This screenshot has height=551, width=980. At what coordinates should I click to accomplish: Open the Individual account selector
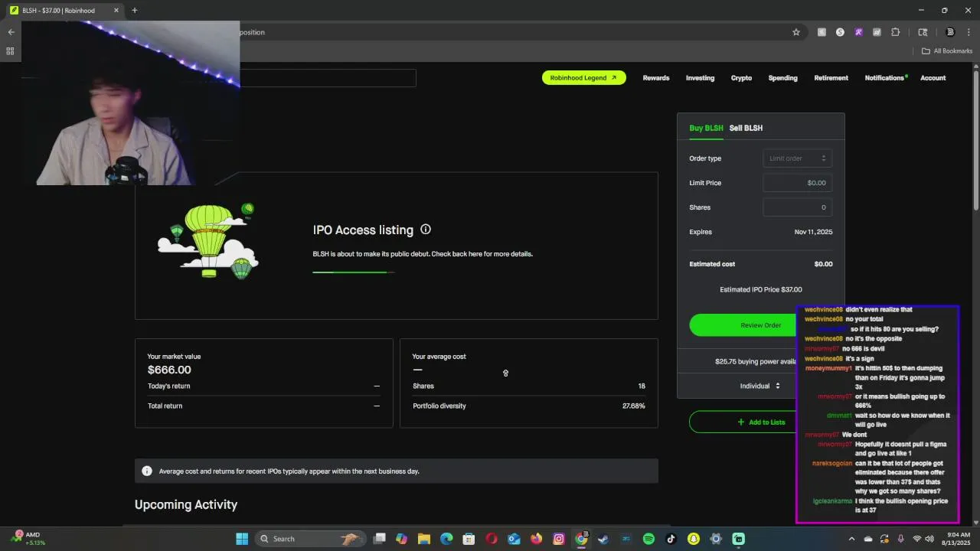[760, 386]
